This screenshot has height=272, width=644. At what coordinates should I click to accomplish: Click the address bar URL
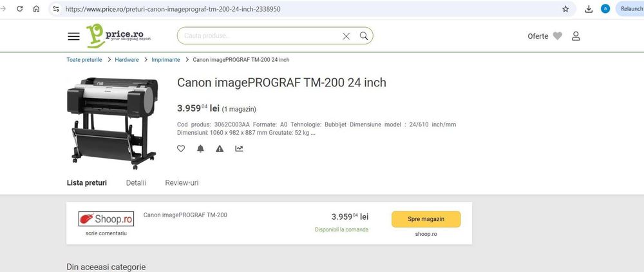point(173,8)
